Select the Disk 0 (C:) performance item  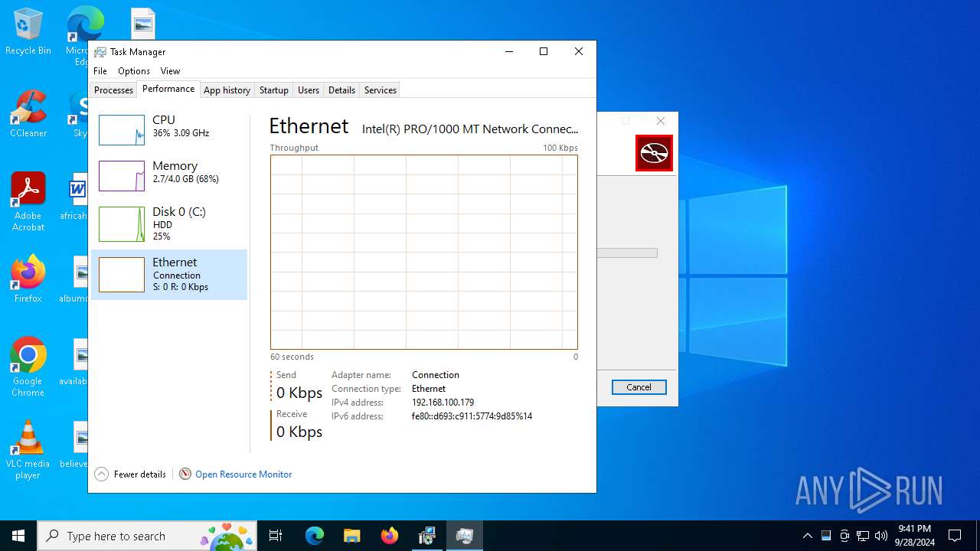169,223
